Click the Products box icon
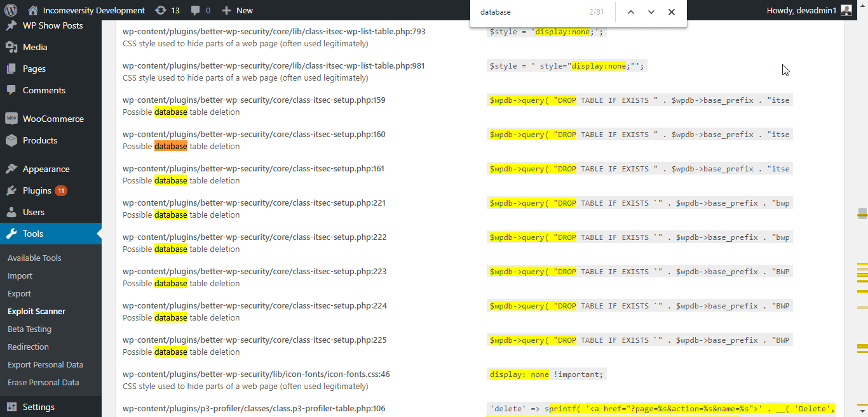868x417 pixels. click(x=11, y=140)
